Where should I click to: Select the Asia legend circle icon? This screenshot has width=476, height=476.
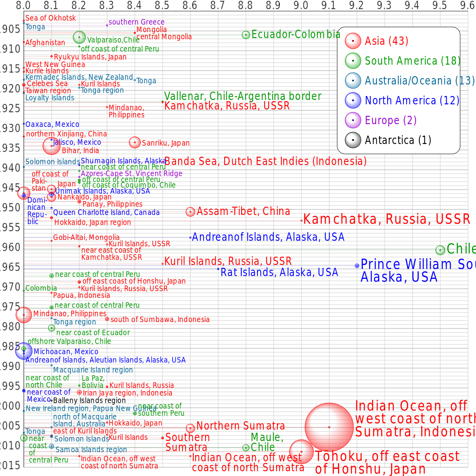click(353, 41)
